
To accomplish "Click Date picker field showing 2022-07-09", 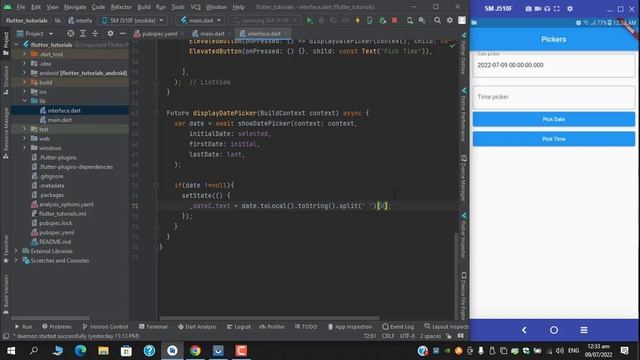I will point(554,65).
